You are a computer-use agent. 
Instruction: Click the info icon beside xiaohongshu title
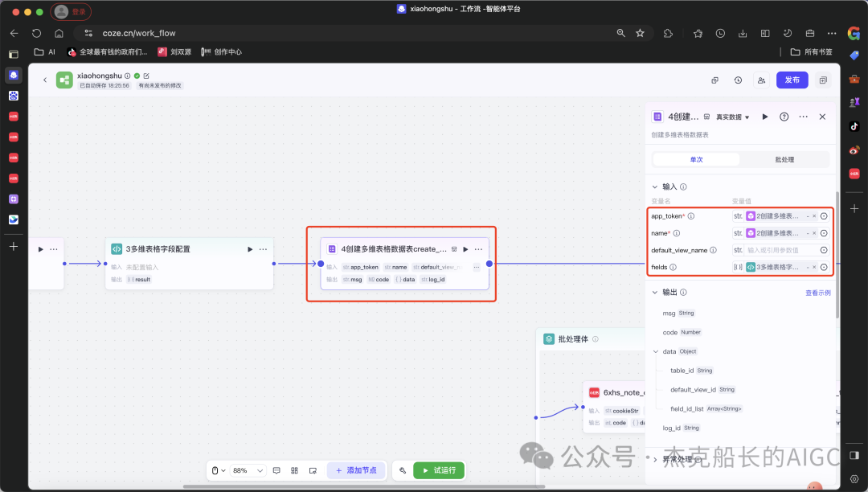click(127, 76)
